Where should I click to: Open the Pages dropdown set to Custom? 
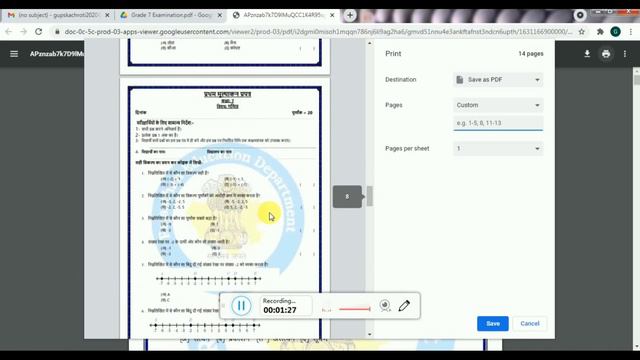click(x=498, y=105)
